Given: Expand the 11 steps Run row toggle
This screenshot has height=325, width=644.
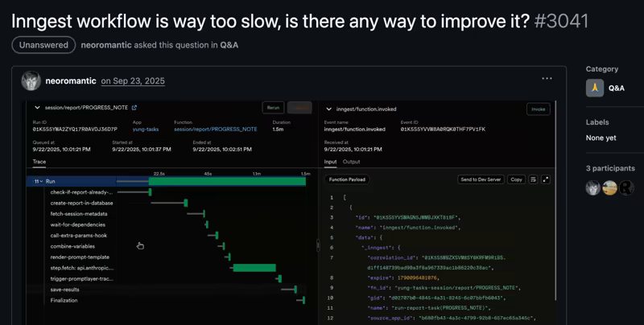Looking at the screenshot, I should pos(39,181).
